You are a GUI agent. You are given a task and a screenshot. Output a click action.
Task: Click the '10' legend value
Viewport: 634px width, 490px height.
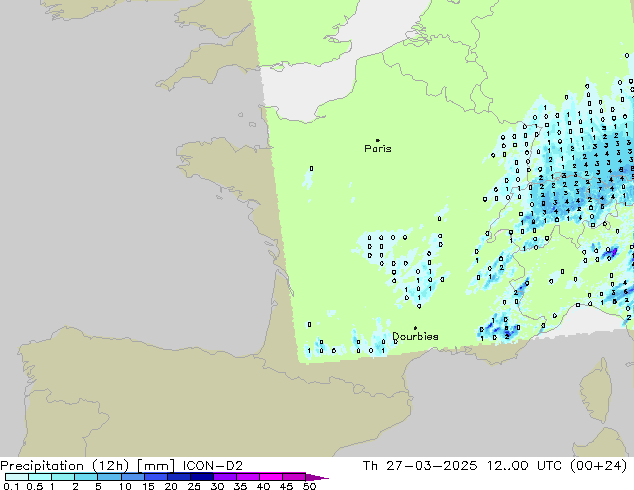point(125,486)
